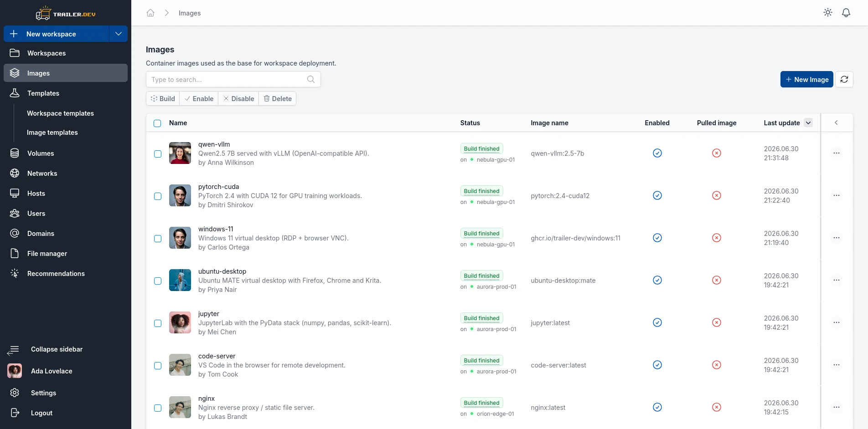Click enabled check icon for ubuntu-desktop

tap(657, 280)
